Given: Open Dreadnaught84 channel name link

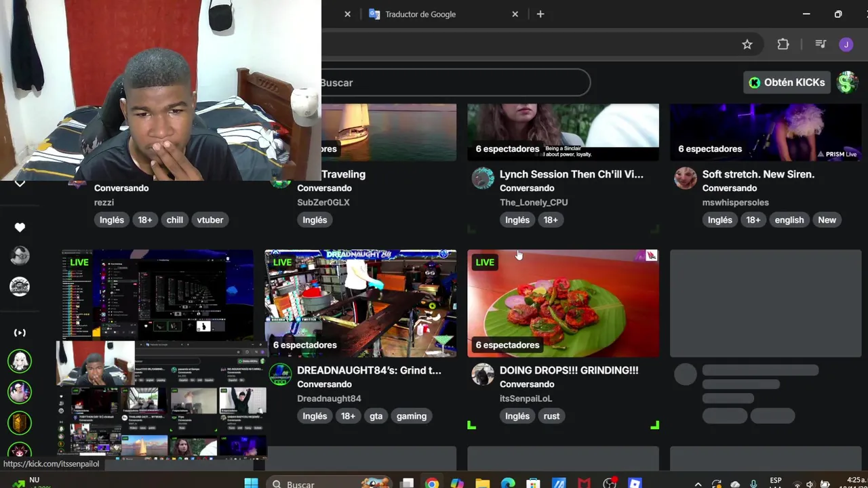Looking at the screenshot, I should coord(329,399).
